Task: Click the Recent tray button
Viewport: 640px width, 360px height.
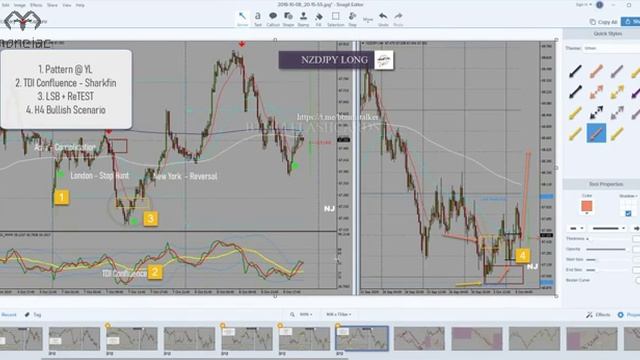Action: (9, 315)
